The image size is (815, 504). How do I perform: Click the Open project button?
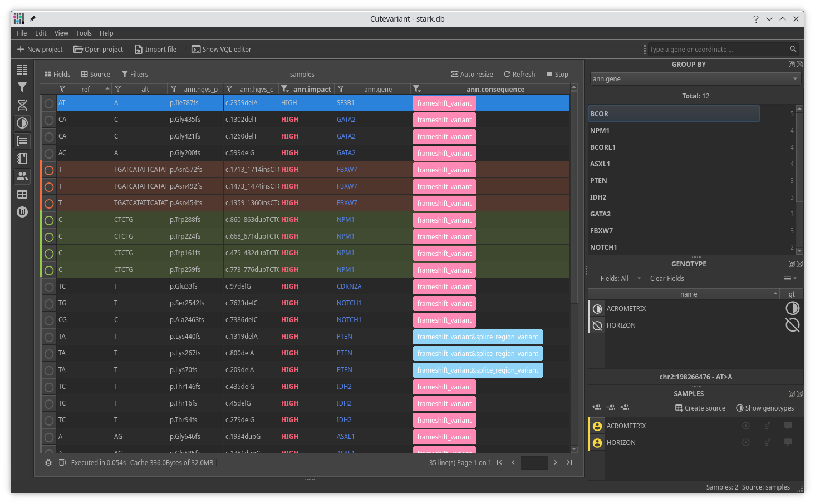point(99,49)
